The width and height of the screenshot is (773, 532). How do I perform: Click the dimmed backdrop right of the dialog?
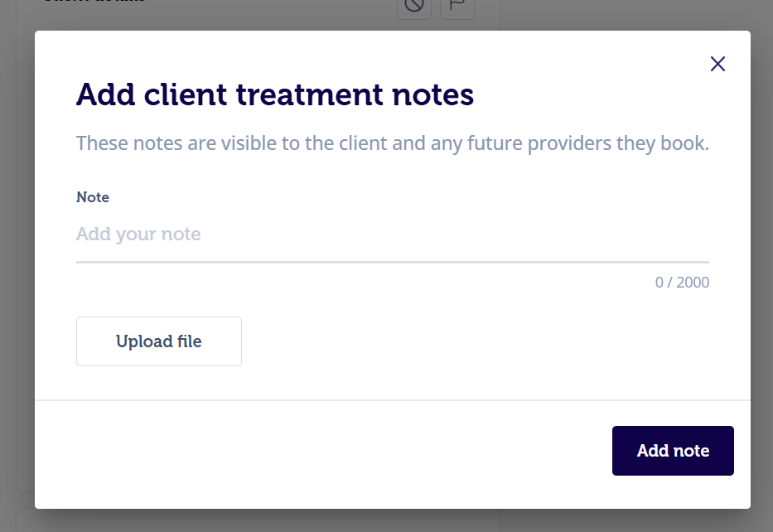pyautogui.click(x=761, y=266)
